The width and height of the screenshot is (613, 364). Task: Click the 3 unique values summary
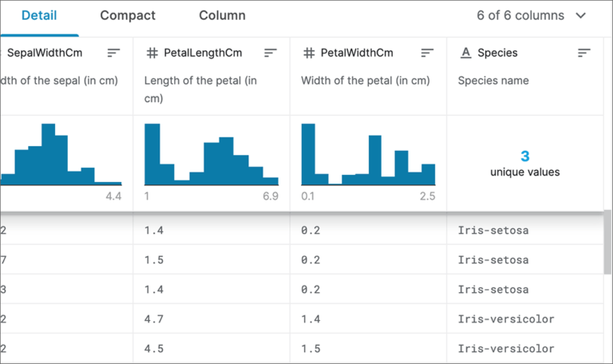pos(524,163)
